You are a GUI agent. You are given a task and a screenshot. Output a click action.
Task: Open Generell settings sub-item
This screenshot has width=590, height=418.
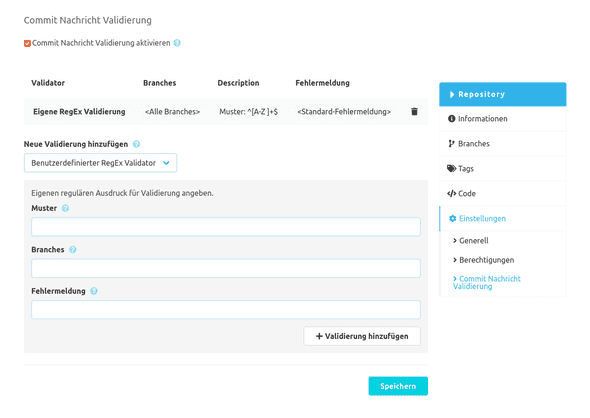coord(471,240)
